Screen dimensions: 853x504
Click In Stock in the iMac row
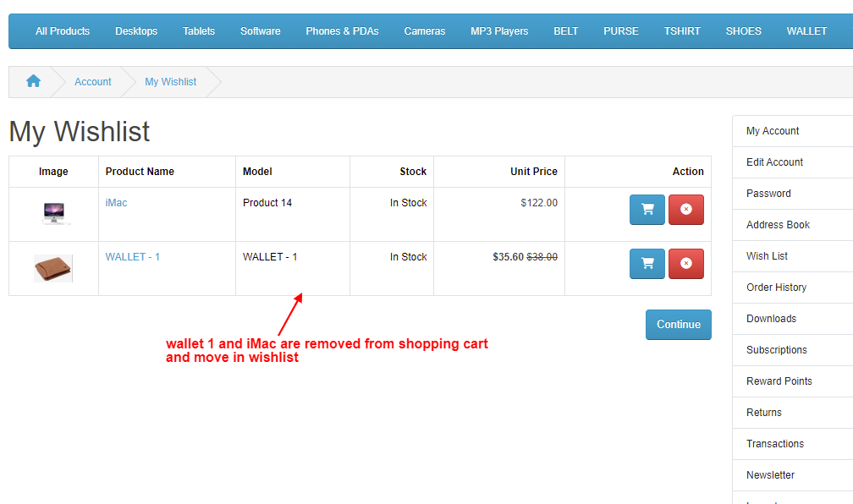pyautogui.click(x=408, y=202)
